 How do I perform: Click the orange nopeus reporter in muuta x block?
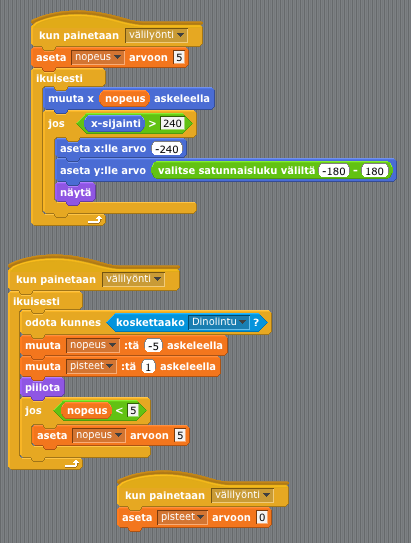pyautogui.click(x=125, y=98)
